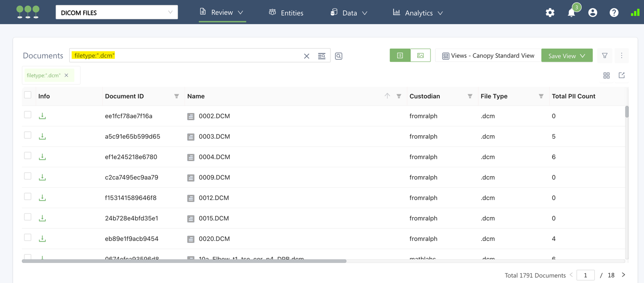Viewport: 644px width, 283px height.
Task: Tick the checkbox for 0009.DCM row
Action: (28, 176)
